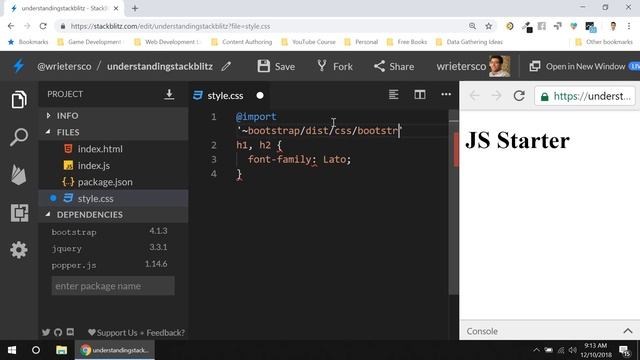Open Windows Start menu
This screenshot has height=360, width=640.
(12, 350)
